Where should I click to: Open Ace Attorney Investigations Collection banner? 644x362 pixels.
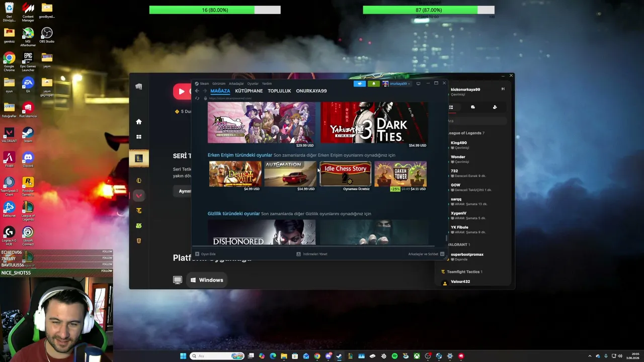262,123
